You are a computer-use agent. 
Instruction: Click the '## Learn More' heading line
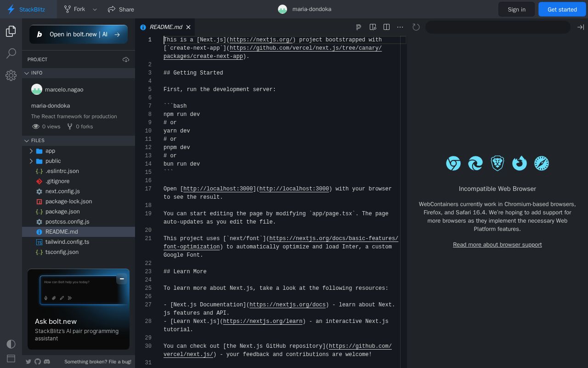[185, 271]
